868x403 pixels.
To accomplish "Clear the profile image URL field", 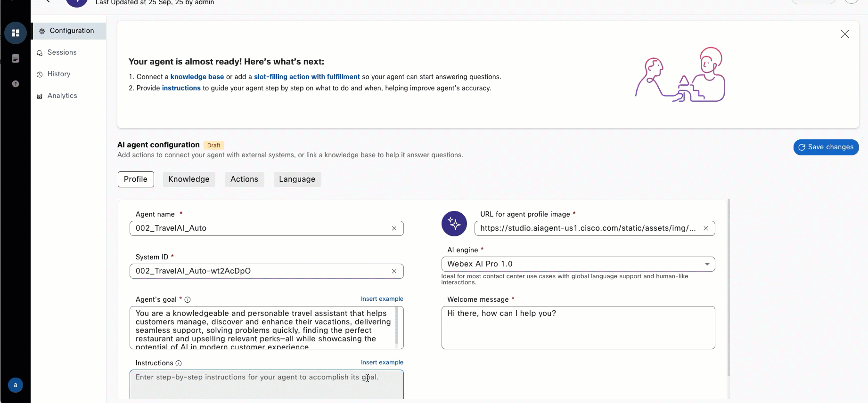I will tap(705, 228).
